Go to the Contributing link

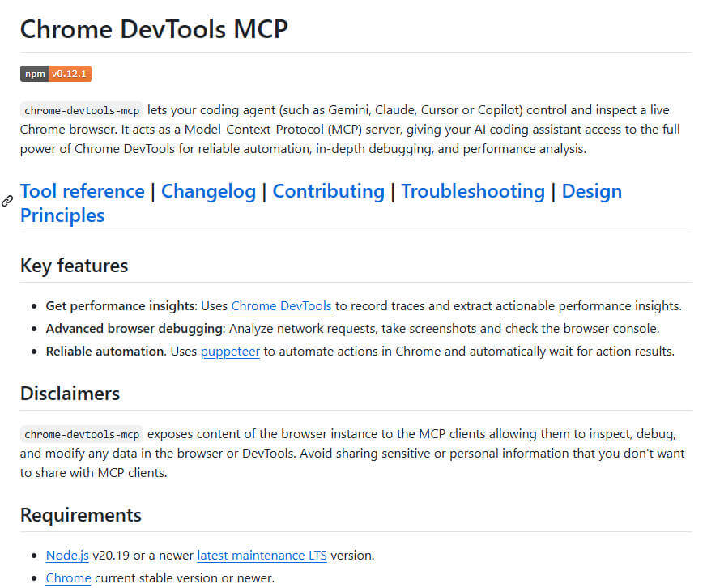(328, 191)
